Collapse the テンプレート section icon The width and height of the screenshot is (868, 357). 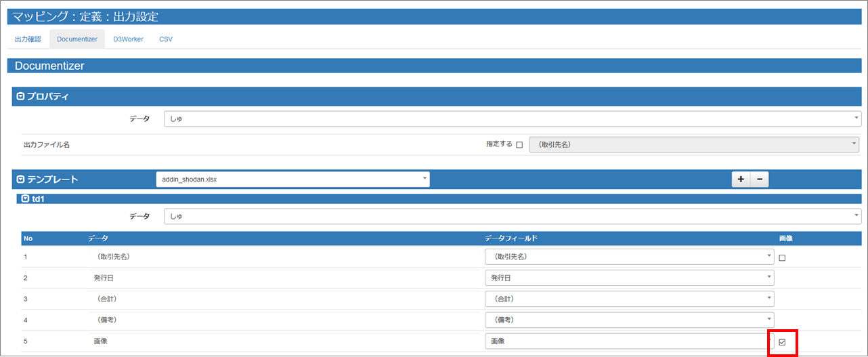coord(20,180)
